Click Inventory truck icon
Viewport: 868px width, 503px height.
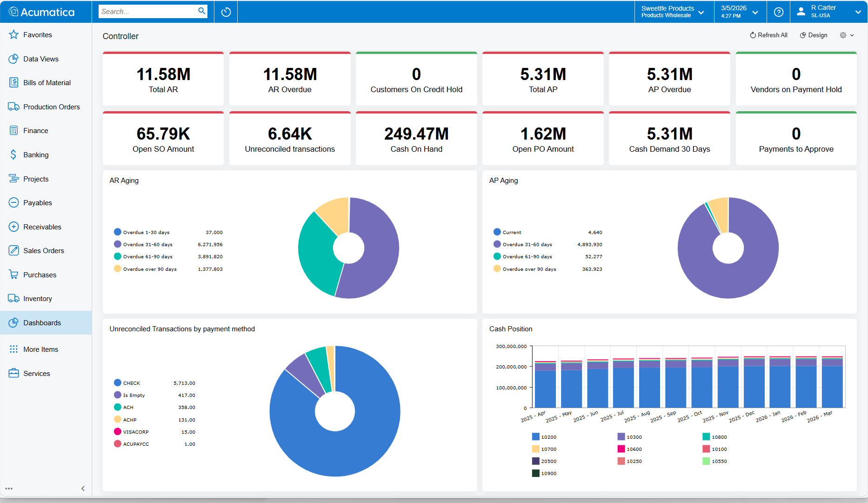[x=14, y=299]
